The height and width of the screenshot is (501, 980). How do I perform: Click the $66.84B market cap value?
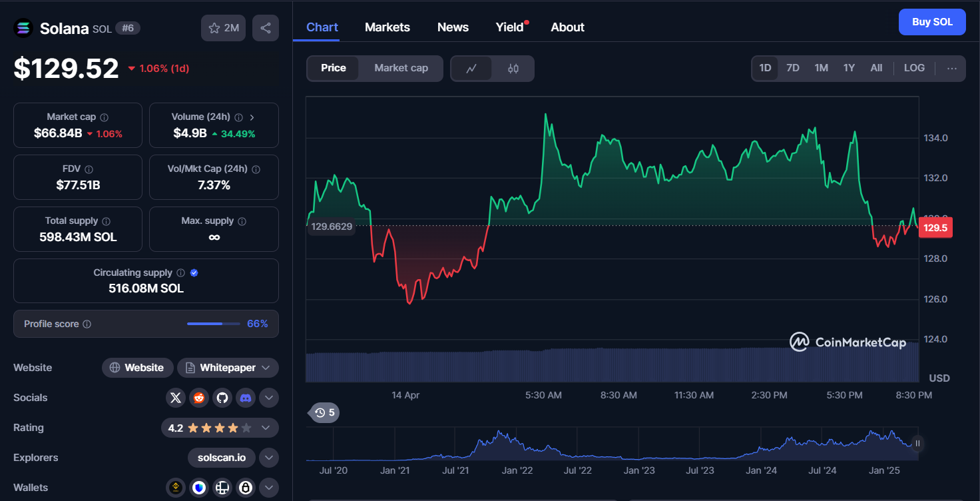pyautogui.click(x=58, y=133)
